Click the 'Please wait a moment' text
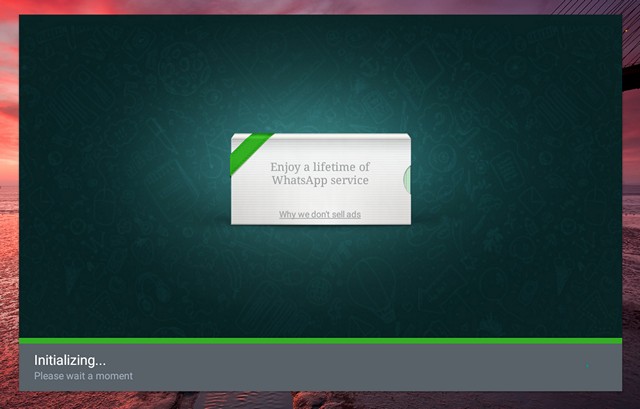Image resolution: width=640 pixels, height=409 pixels. tap(83, 376)
